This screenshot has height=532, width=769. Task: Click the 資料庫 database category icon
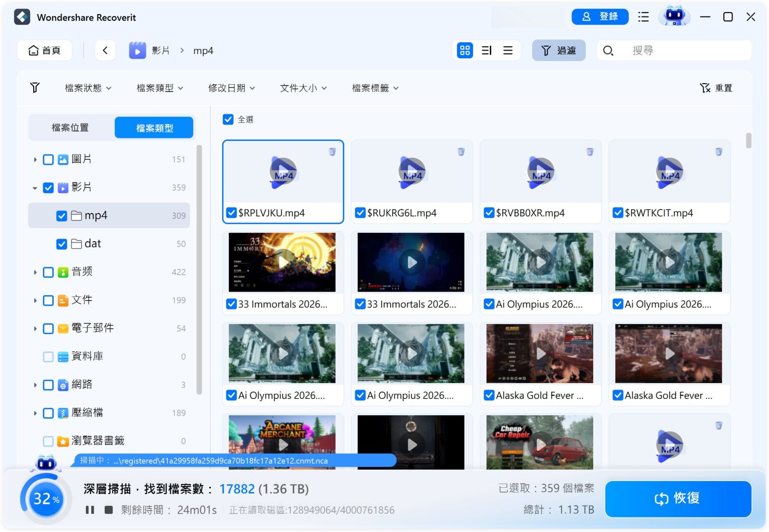click(63, 357)
